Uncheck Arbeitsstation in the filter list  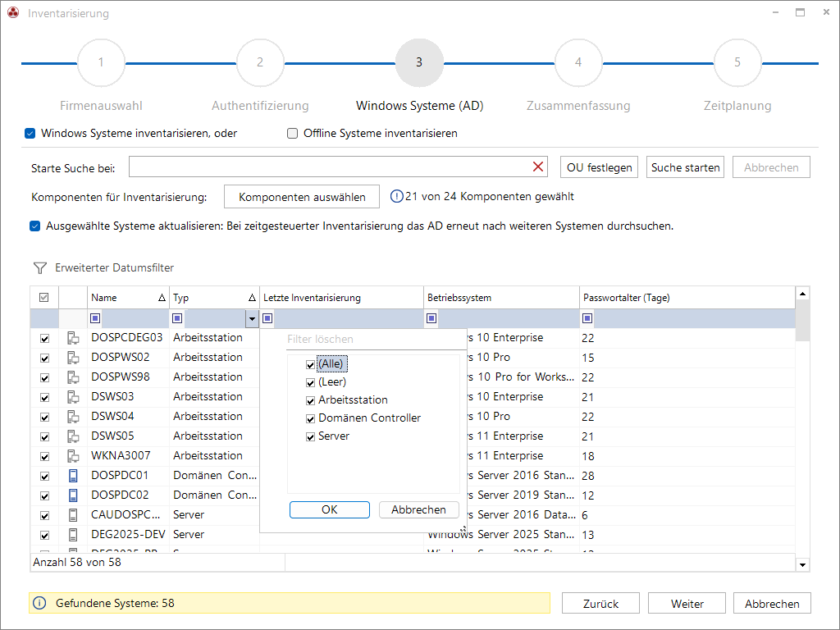coord(310,400)
